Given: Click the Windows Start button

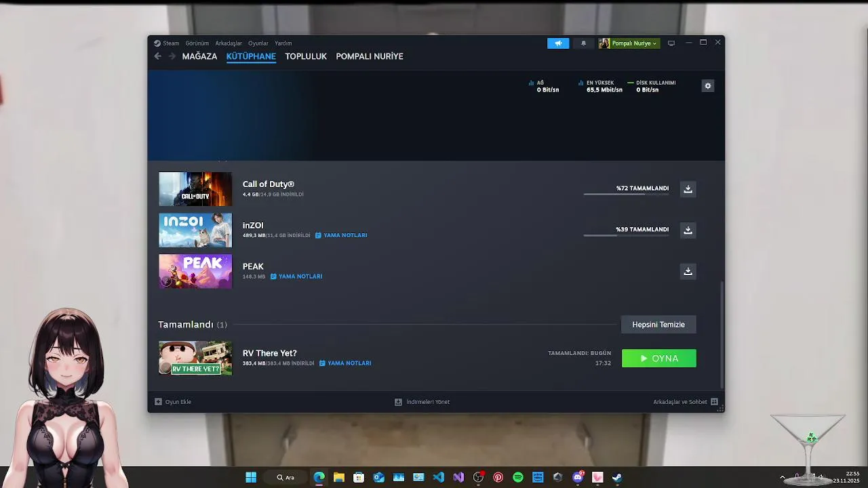Looking at the screenshot, I should pyautogui.click(x=251, y=477).
